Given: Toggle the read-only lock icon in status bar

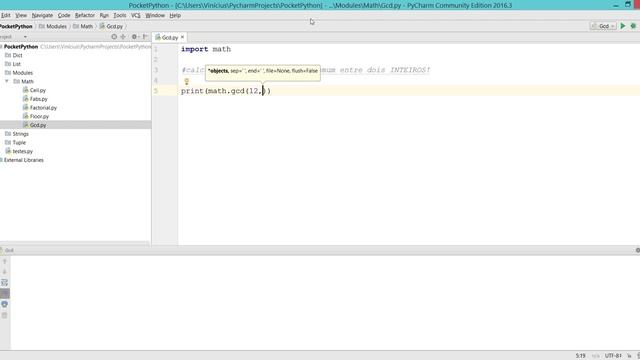Looking at the screenshot, I should click(629, 356).
